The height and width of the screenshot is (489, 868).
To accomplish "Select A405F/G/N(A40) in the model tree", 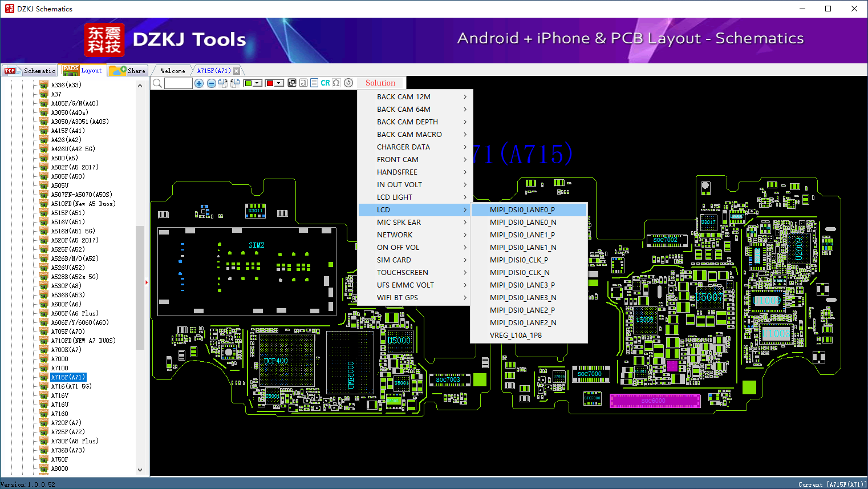I will (75, 103).
